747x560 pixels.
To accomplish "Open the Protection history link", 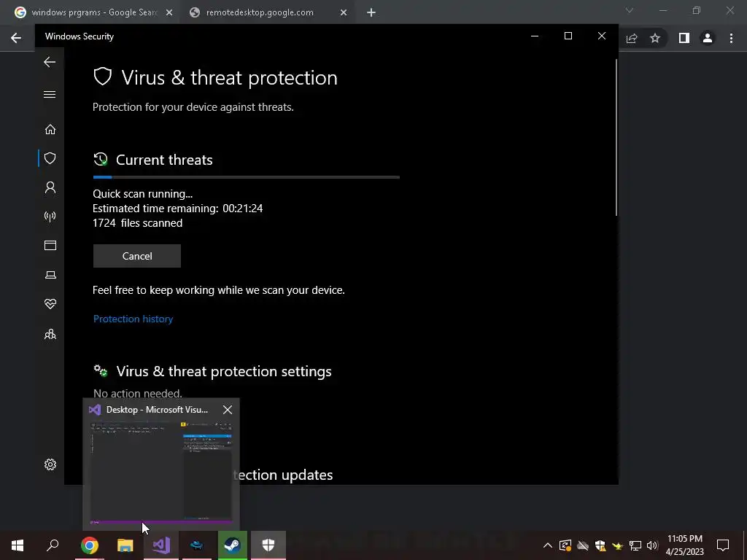I will pos(133,319).
